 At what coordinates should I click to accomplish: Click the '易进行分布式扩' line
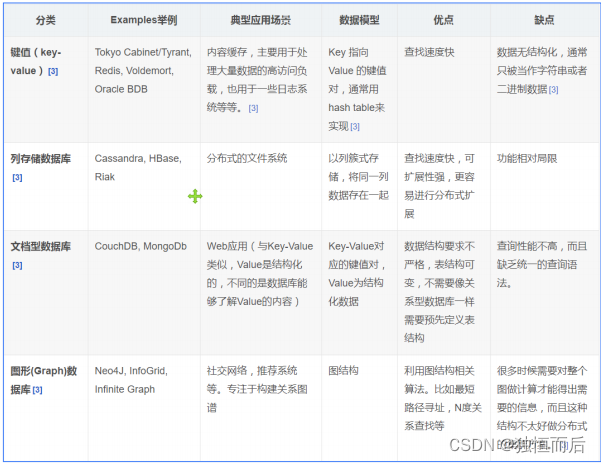439,195
